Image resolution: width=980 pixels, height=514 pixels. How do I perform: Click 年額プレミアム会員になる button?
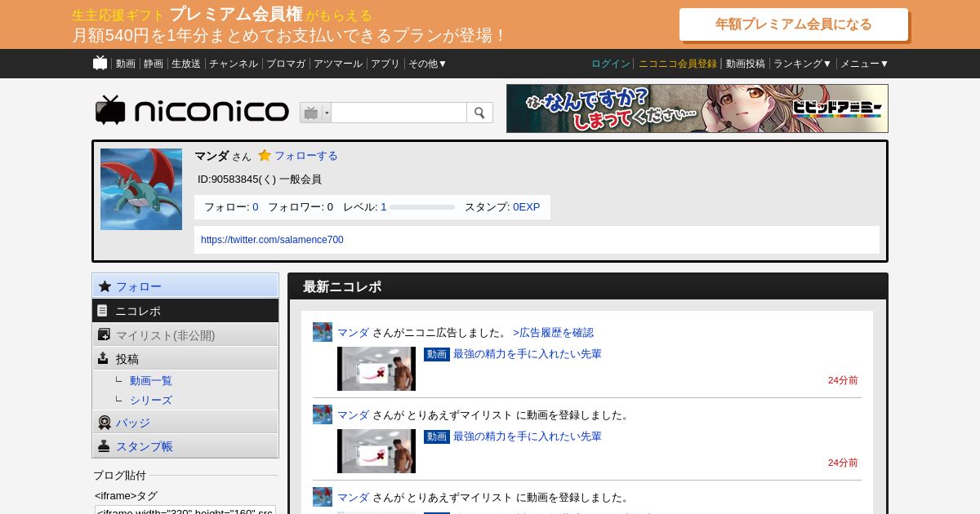(794, 24)
